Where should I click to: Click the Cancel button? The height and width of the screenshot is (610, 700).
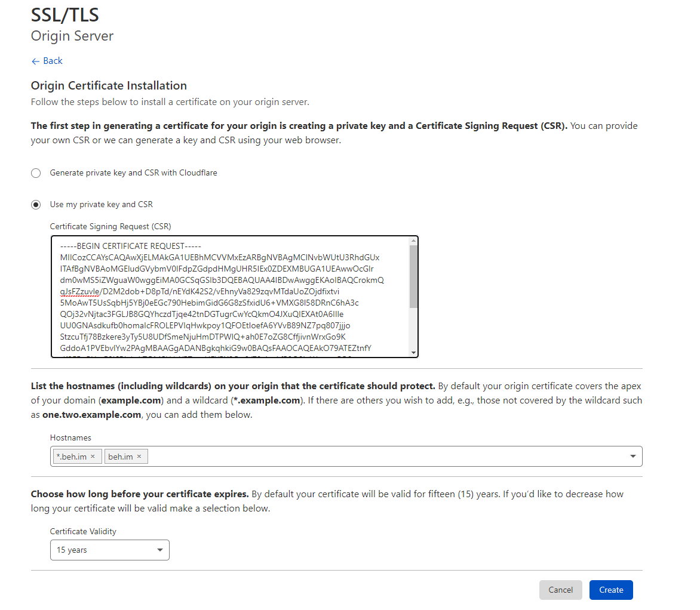(560, 590)
